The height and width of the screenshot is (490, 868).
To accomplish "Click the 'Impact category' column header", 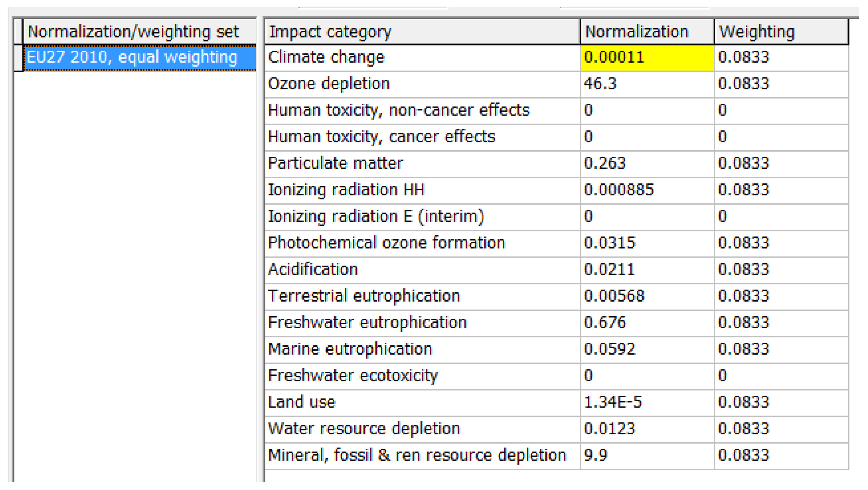I will [422, 32].
